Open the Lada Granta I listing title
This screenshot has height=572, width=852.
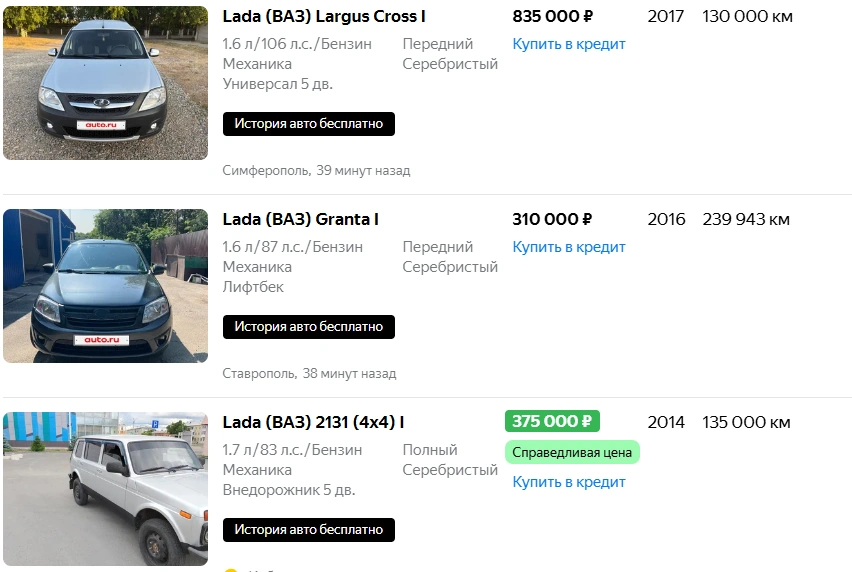tap(300, 220)
